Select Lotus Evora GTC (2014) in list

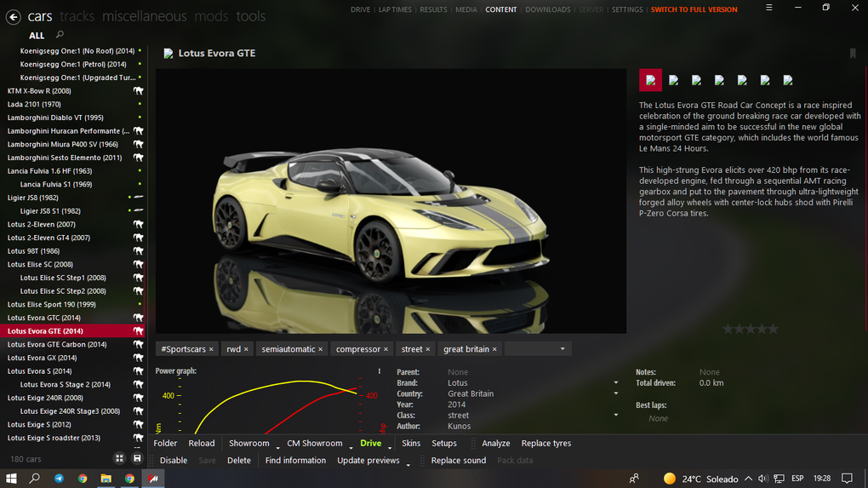pyautogui.click(x=72, y=318)
